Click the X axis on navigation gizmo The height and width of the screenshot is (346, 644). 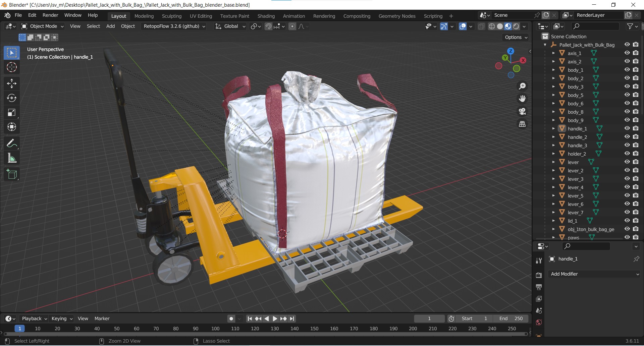(x=523, y=60)
